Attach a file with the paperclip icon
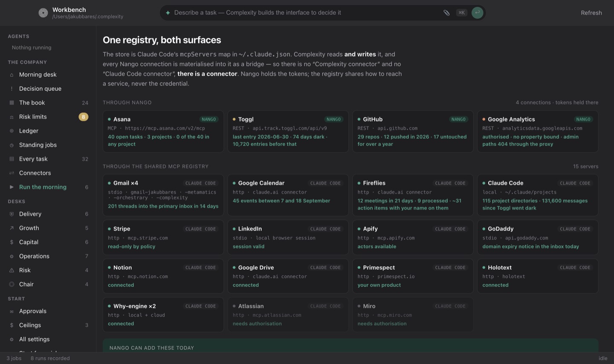The width and height of the screenshot is (614, 364). [x=446, y=13]
